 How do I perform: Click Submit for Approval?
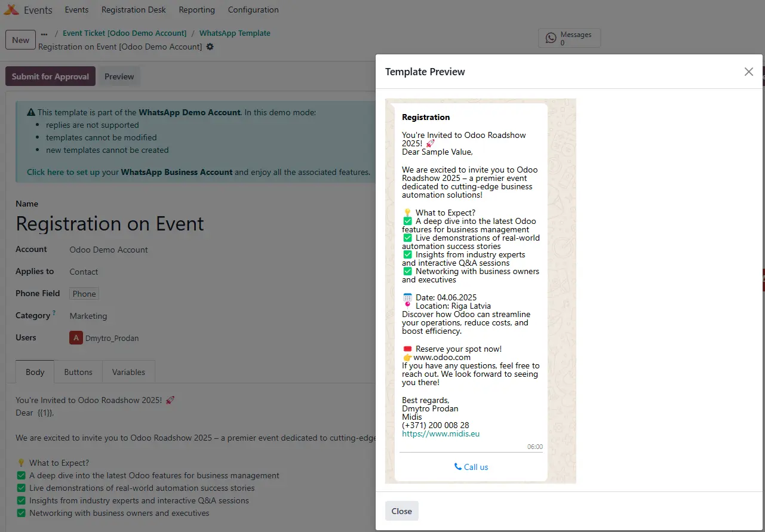(50, 76)
